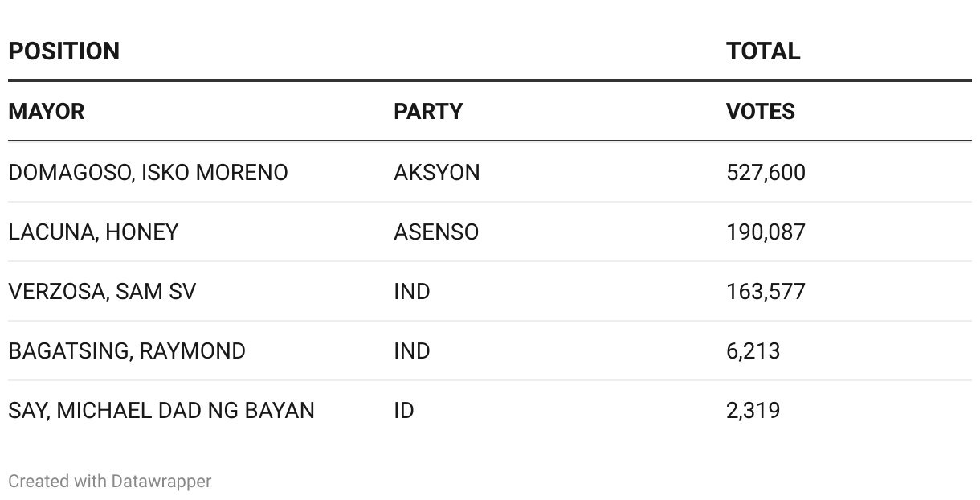
Task: Click the 6,213 votes value
Action: click(753, 351)
